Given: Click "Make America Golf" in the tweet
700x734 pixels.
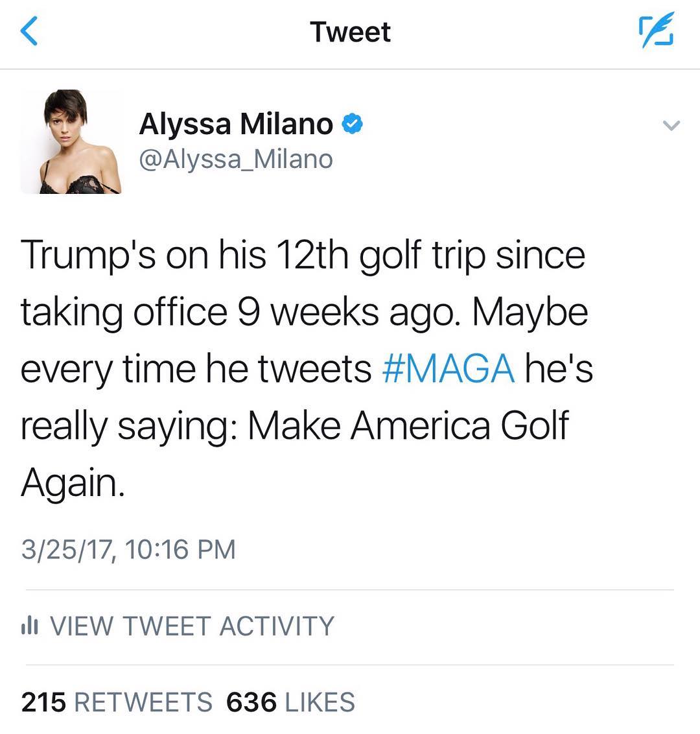Looking at the screenshot, I should [408, 426].
